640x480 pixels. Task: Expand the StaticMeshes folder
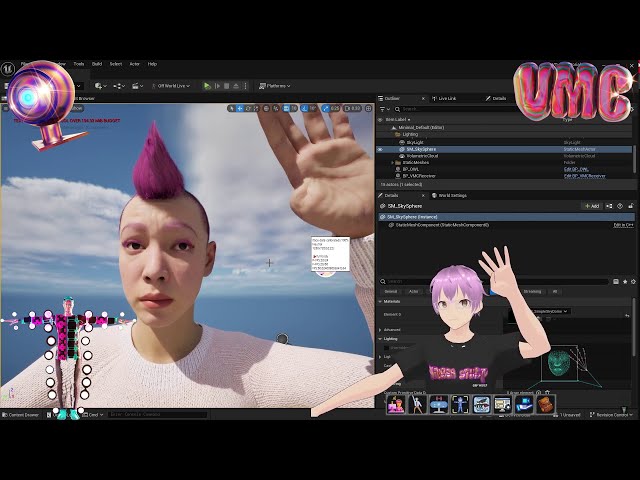click(x=392, y=162)
